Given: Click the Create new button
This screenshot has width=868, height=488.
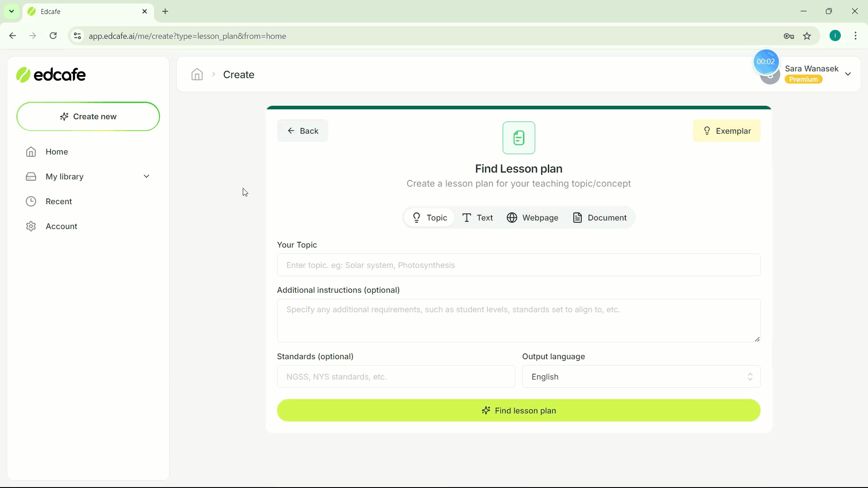Looking at the screenshot, I should [88, 117].
